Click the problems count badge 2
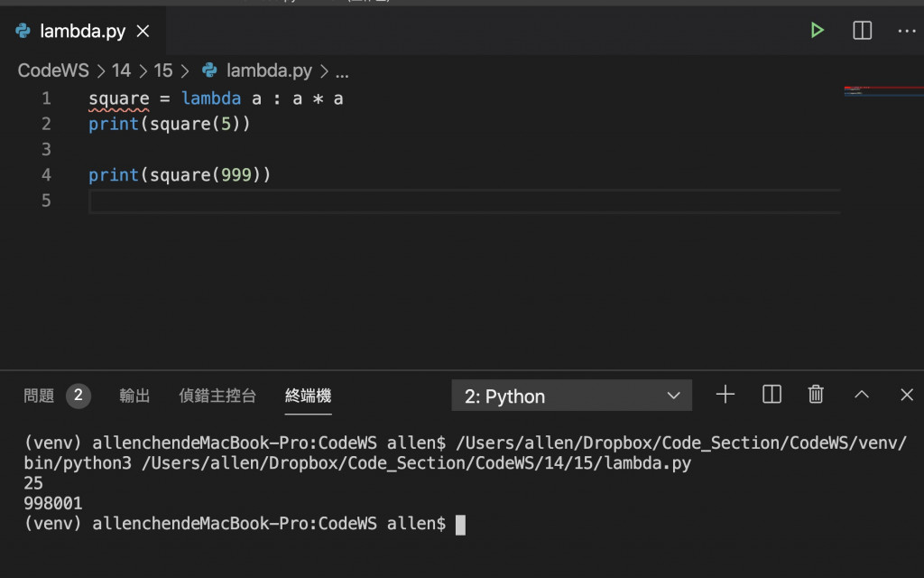This screenshot has width=924, height=578. 79,396
